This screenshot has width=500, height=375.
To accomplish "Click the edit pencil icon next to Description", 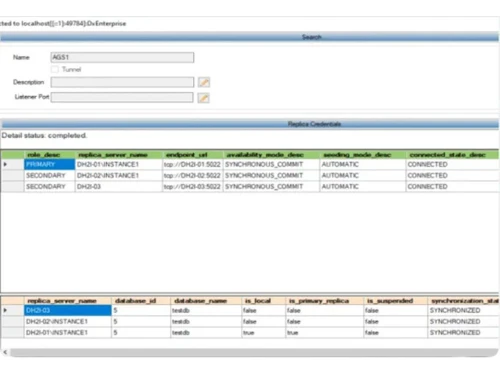I will (204, 82).
